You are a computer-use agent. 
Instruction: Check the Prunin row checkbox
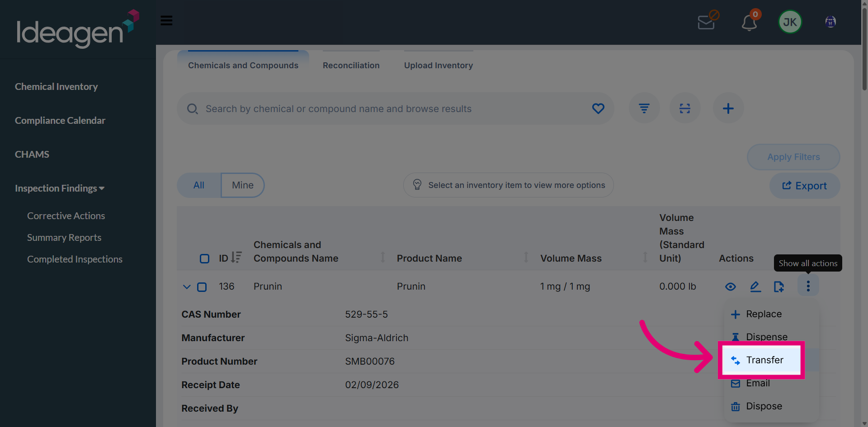coord(202,287)
